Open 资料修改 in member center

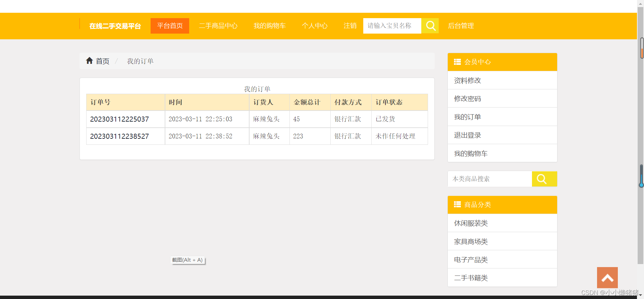(502, 80)
